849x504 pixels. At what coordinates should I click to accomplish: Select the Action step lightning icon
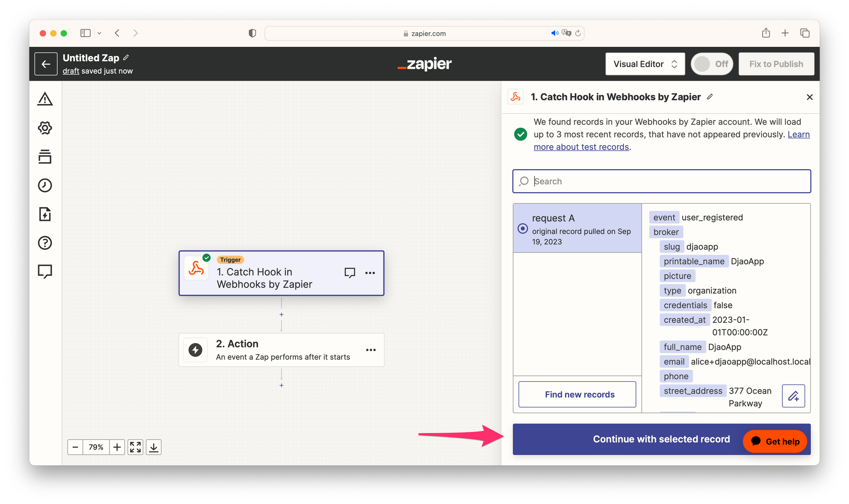pyautogui.click(x=195, y=350)
